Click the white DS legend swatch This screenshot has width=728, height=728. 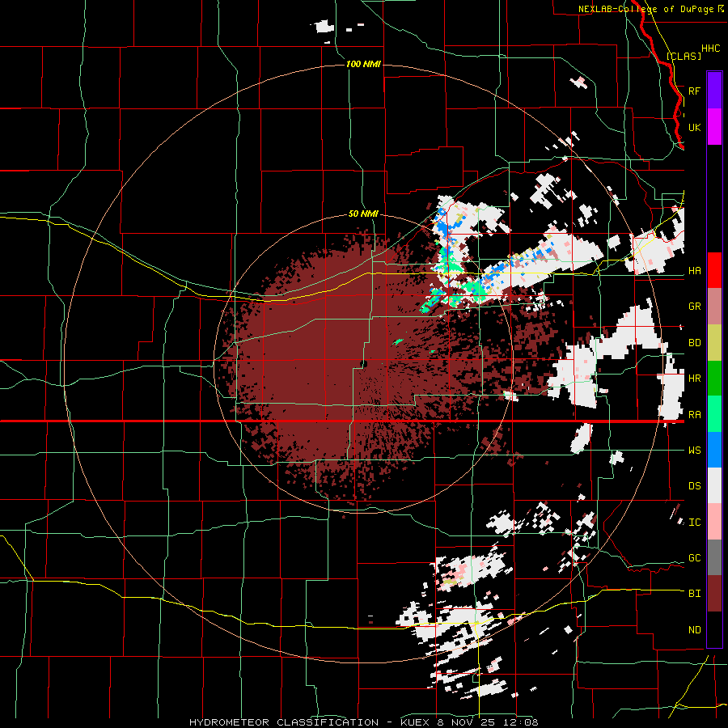tap(714, 485)
